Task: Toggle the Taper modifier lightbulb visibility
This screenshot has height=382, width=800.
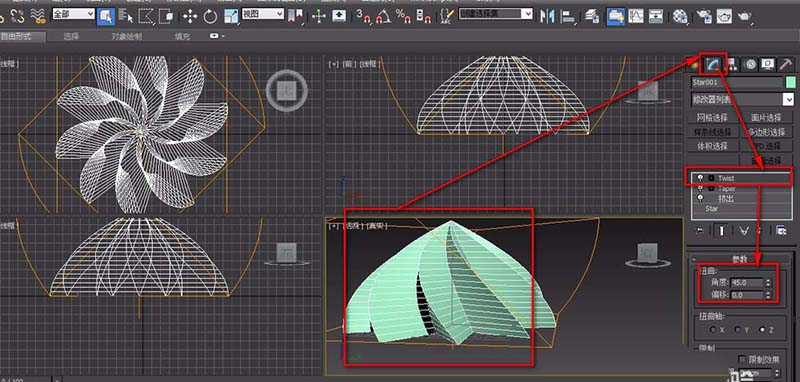Action: click(x=700, y=188)
